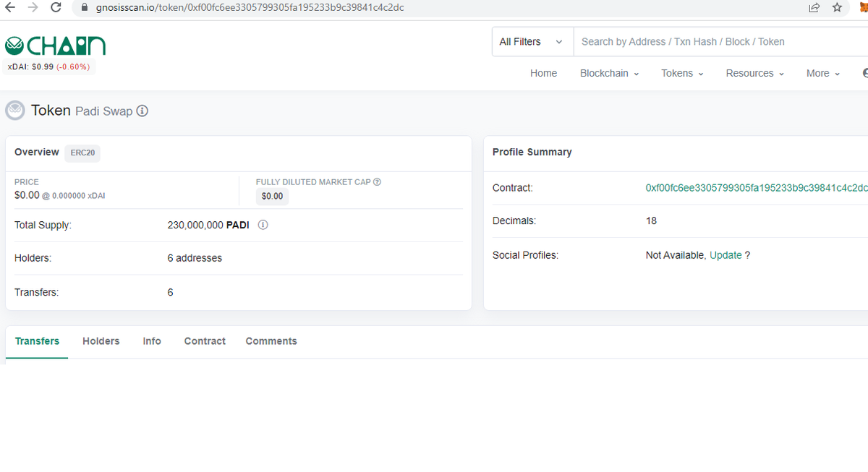Open the Contract tab
The height and width of the screenshot is (472, 868).
205,341
